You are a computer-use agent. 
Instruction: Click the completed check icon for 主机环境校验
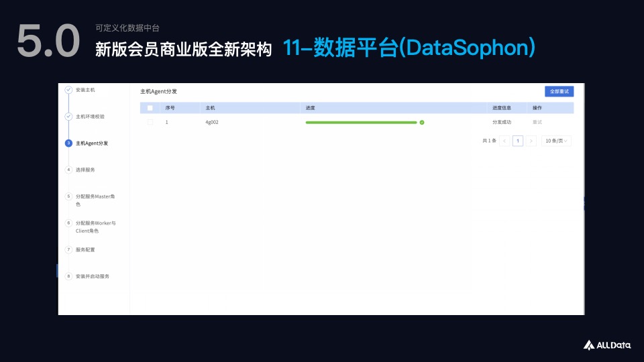pos(68,117)
